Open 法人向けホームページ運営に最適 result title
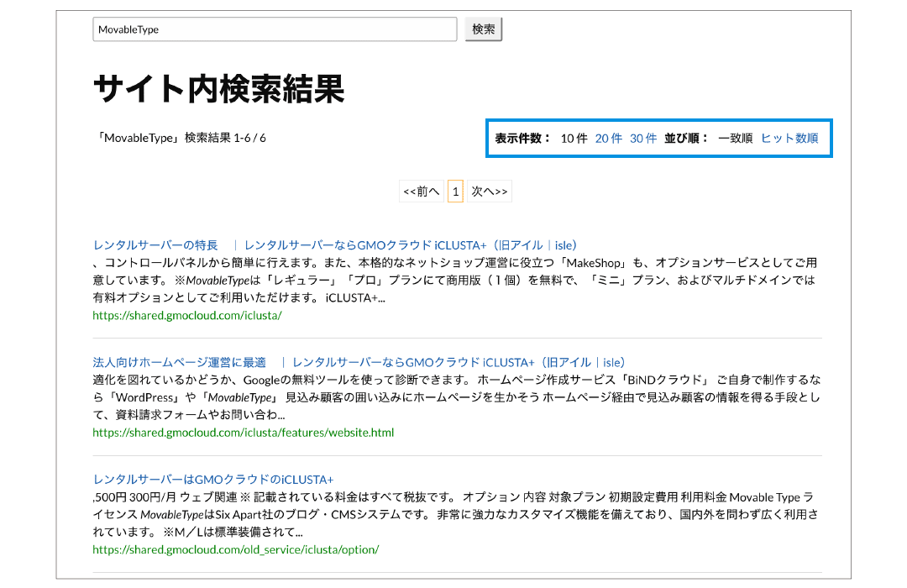The width and height of the screenshot is (907, 588). 359,363
